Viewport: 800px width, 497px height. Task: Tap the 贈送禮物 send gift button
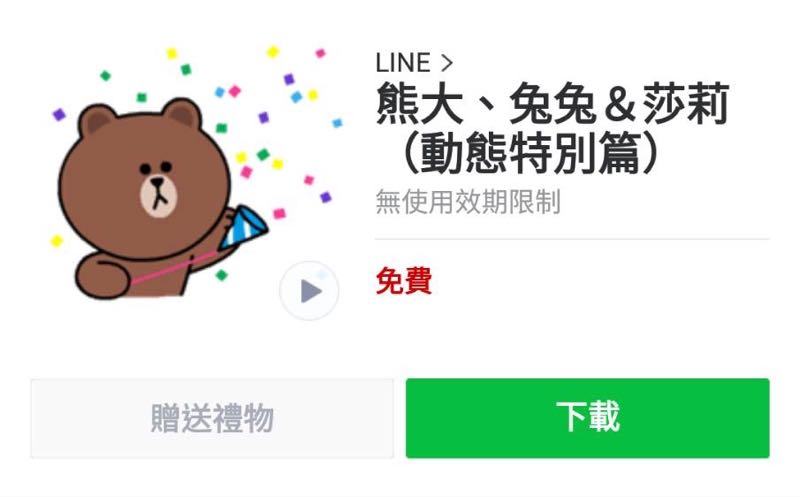tap(212, 418)
